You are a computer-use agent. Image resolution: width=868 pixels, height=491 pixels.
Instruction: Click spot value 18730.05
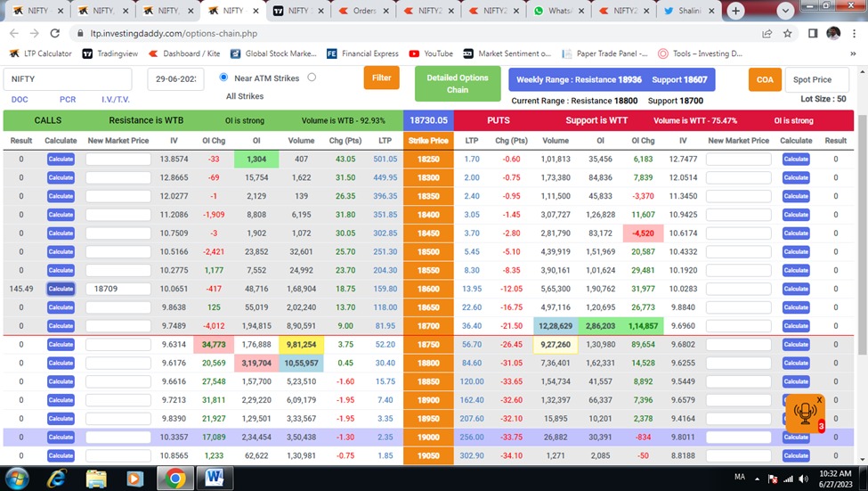tap(428, 120)
